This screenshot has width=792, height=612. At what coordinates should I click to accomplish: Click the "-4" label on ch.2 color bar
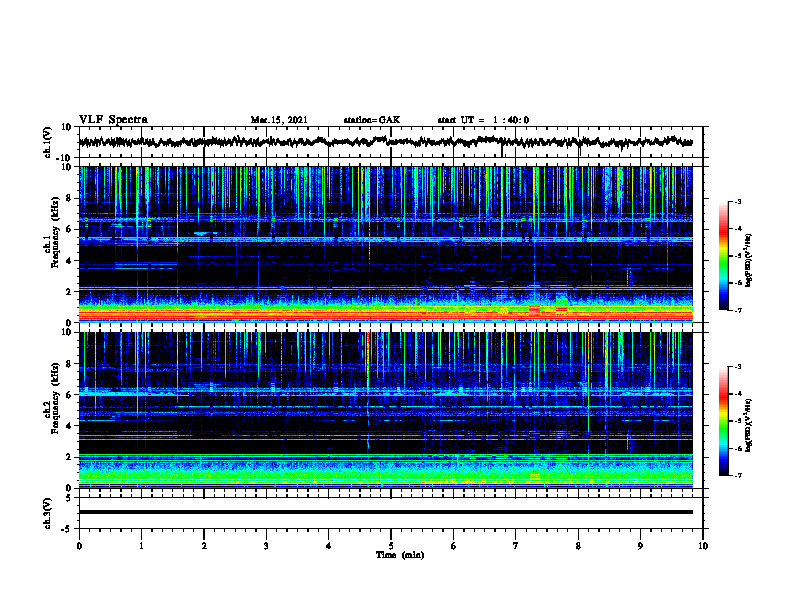[737, 394]
